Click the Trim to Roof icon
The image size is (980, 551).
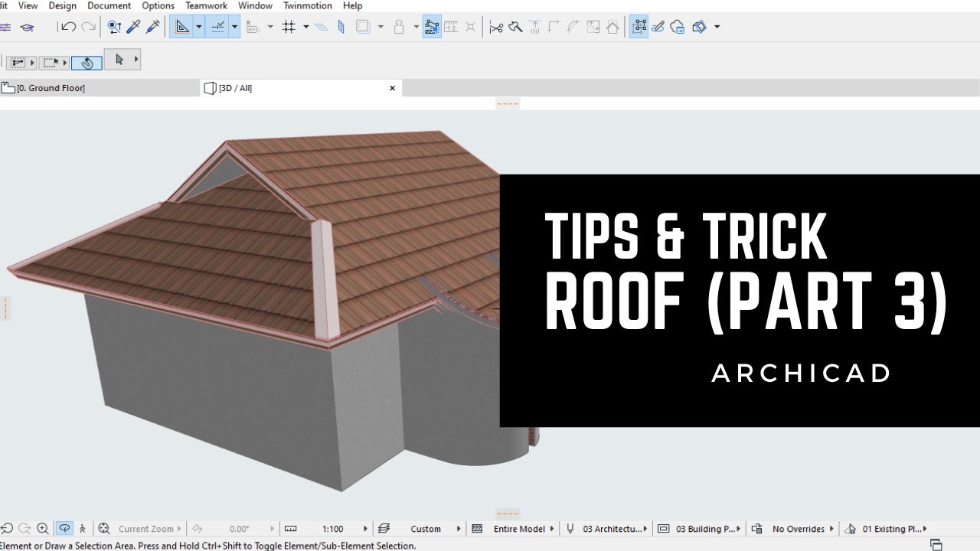534,27
